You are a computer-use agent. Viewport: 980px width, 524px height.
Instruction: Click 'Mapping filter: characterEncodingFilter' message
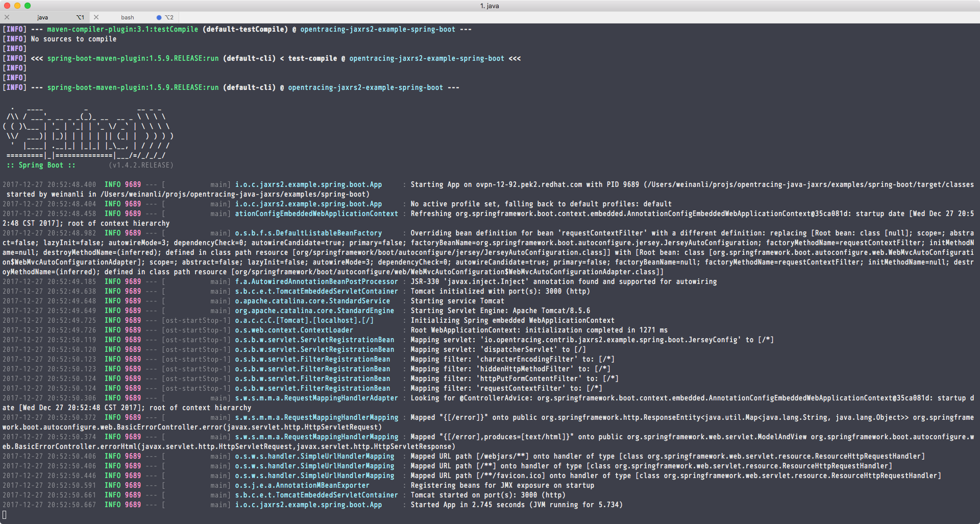(x=512, y=359)
